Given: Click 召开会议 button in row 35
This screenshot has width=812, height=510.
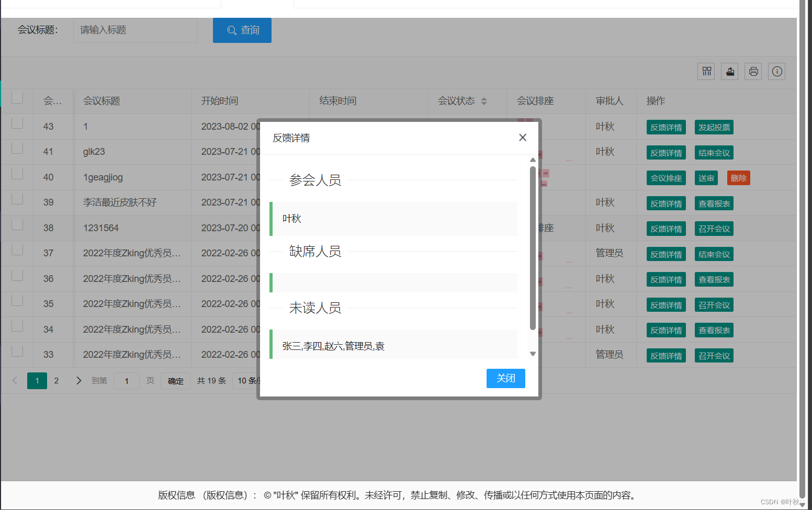Looking at the screenshot, I should click(714, 305).
